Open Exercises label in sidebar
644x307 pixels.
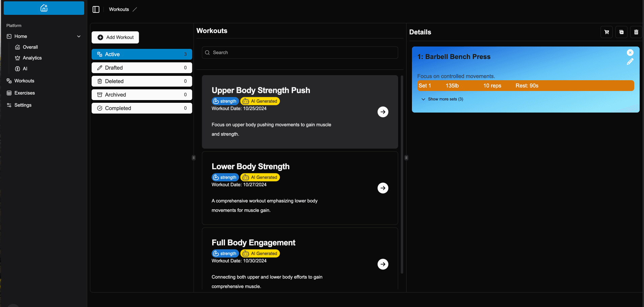coord(25,93)
